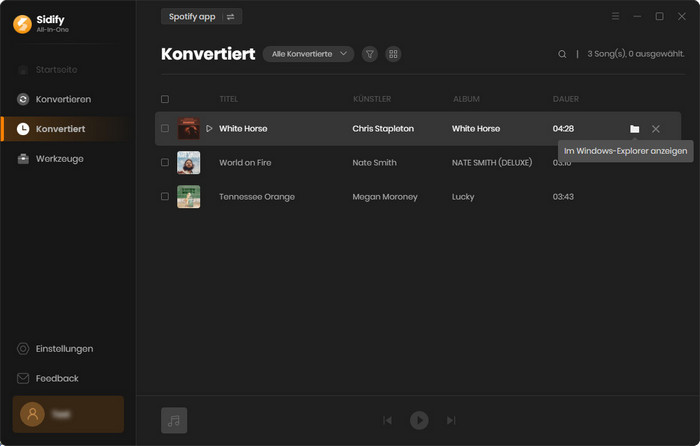
Task: Minimize the Sidify window
Action: tap(637, 17)
